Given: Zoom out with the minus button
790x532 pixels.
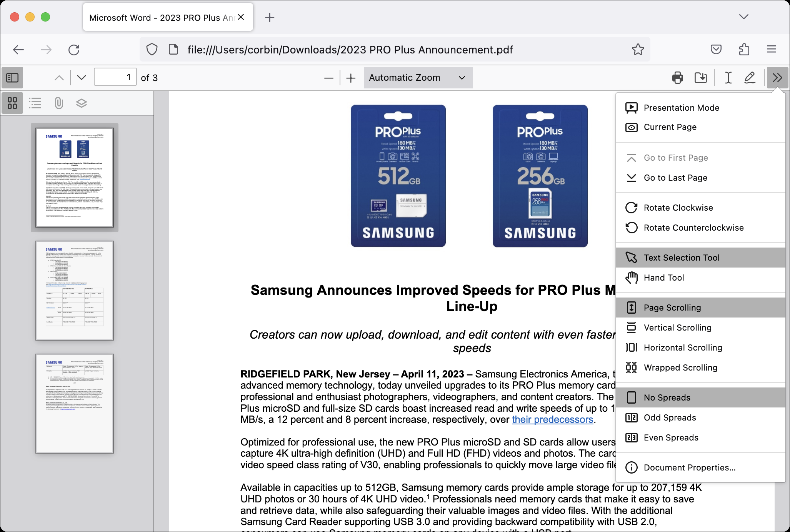Looking at the screenshot, I should coord(329,78).
